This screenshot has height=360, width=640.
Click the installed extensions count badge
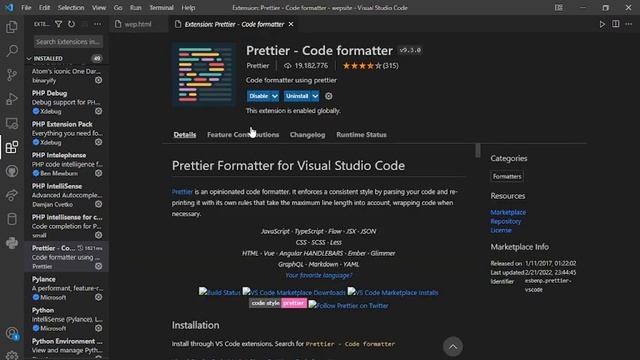97,59
